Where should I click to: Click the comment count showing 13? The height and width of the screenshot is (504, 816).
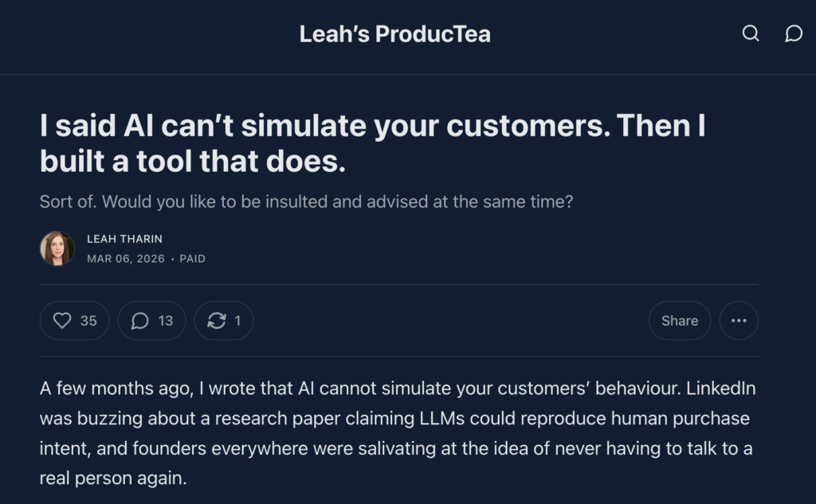[x=166, y=320]
